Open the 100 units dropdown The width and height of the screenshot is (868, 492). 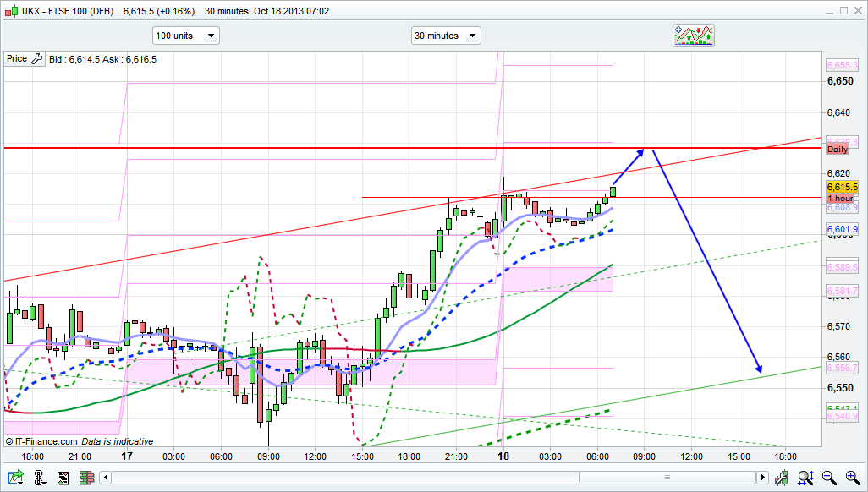[185, 36]
